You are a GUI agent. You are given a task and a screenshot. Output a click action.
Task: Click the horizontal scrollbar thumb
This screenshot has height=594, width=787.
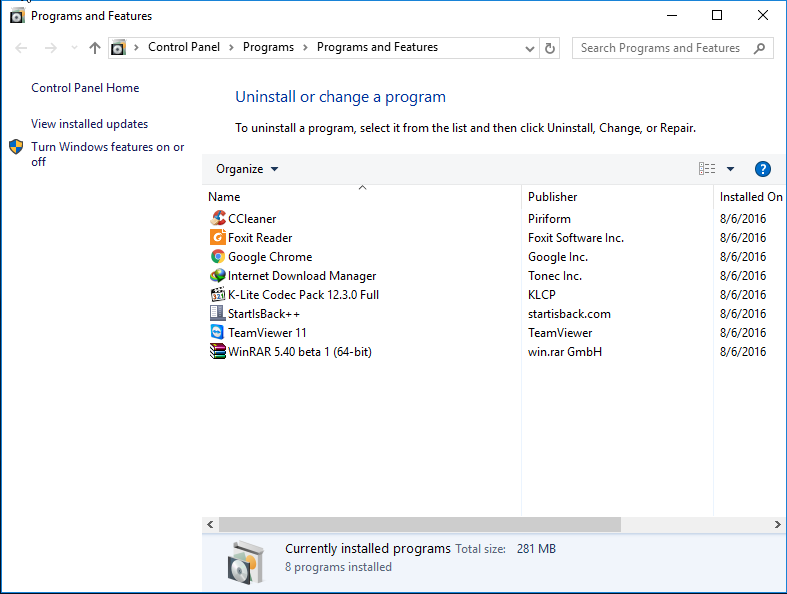[x=420, y=525]
